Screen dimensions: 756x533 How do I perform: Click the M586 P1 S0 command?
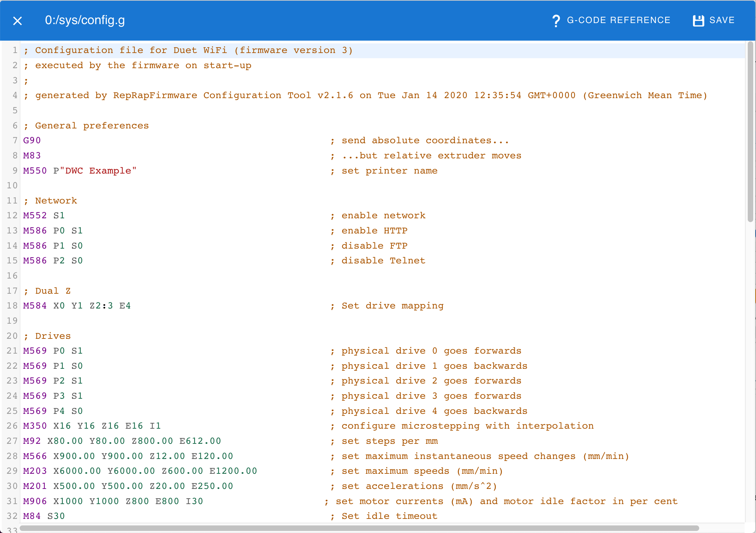point(53,246)
